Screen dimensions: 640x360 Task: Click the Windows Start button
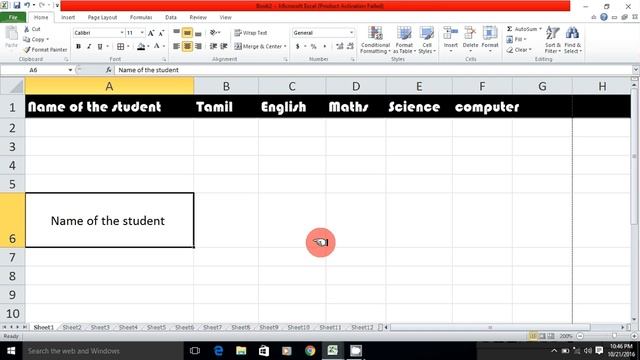(11, 351)
